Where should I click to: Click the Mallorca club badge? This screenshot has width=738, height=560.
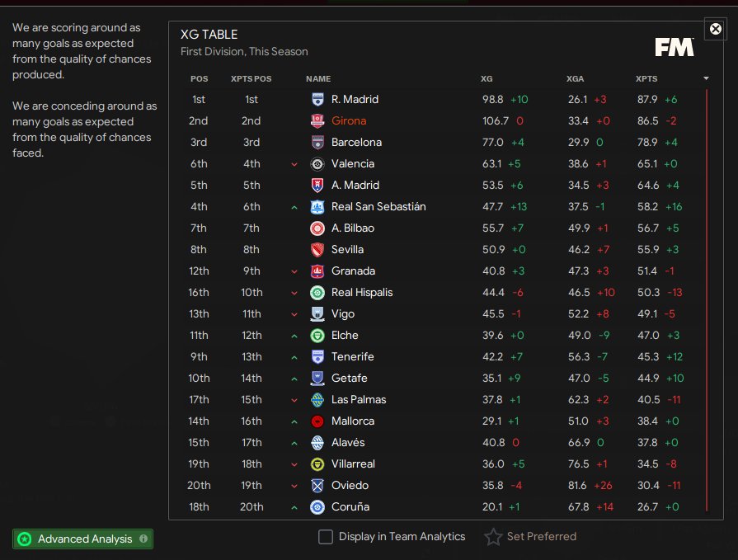317,421
